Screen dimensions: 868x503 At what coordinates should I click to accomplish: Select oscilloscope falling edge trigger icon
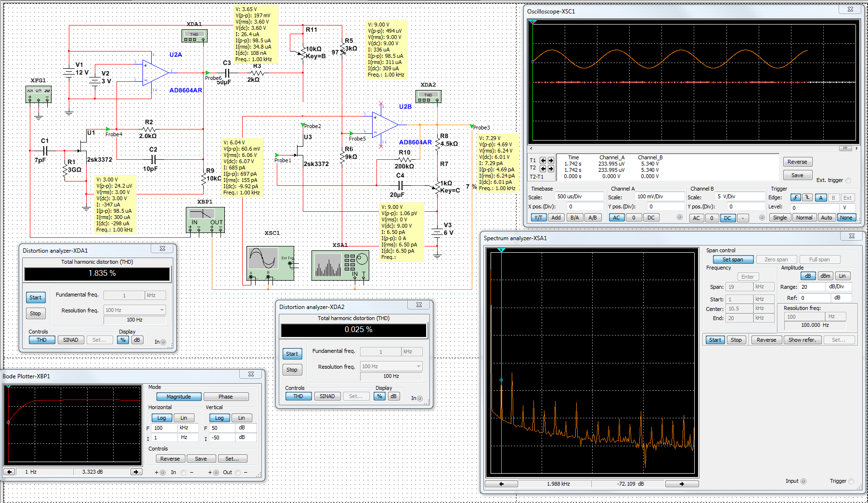tap(807, 197)
